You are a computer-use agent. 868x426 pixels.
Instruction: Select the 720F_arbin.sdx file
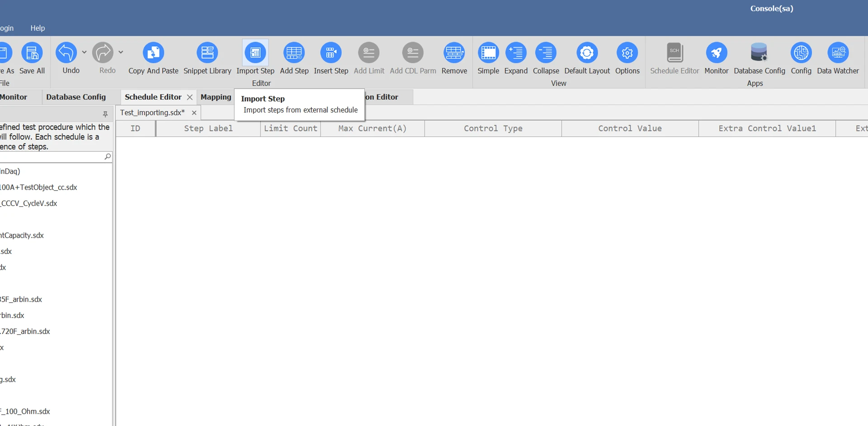coord(25,332)
